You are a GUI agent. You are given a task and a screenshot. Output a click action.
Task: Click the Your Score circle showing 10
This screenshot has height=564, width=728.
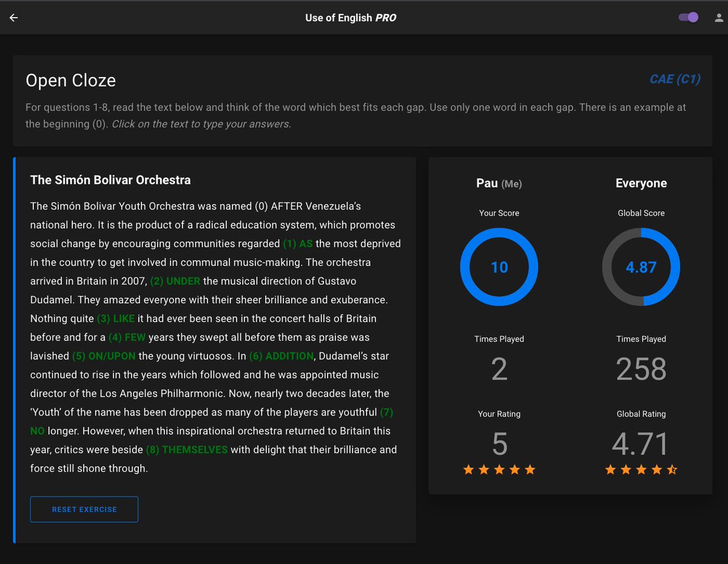(x=499, y=267)
